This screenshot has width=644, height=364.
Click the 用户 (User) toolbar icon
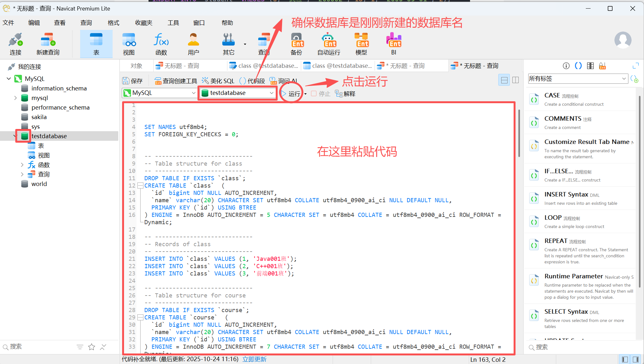[193, 44]
